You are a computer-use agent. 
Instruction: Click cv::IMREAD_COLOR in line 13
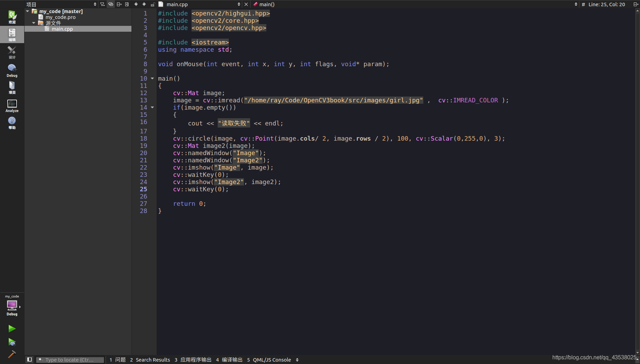468,100
